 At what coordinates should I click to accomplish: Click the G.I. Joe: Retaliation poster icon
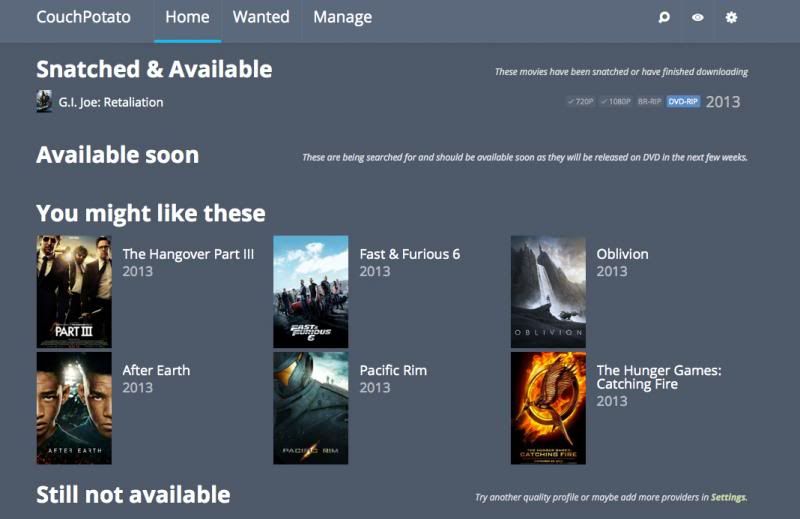tap(44, 101)
